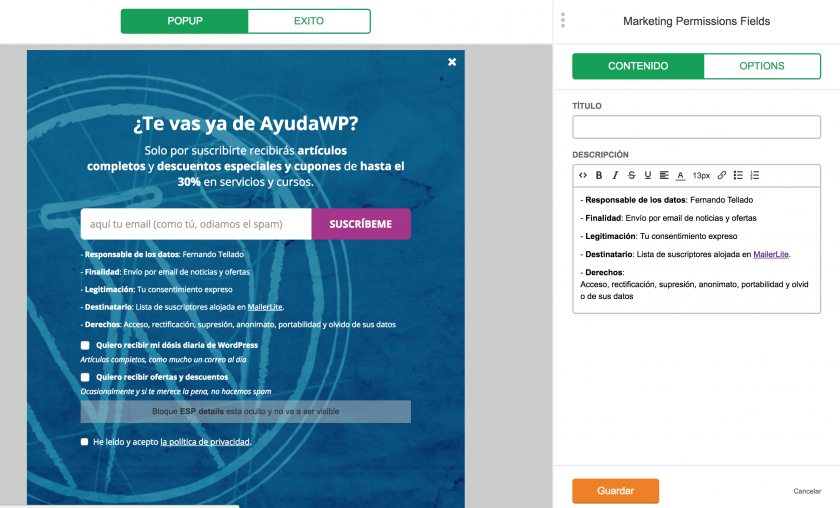Screen dimensions: 840x508
Task: Click the orange Guardar button
Action: [615, 491]
